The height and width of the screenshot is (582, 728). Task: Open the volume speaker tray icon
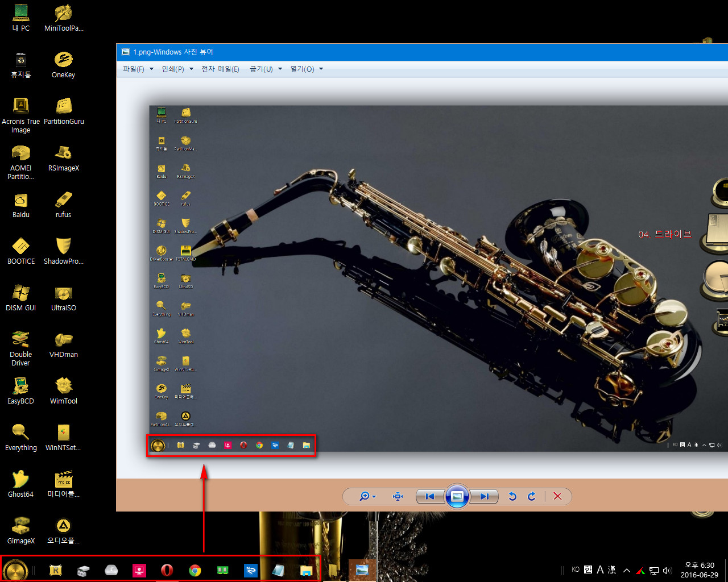pyautogui.click(x=667, y=570)
